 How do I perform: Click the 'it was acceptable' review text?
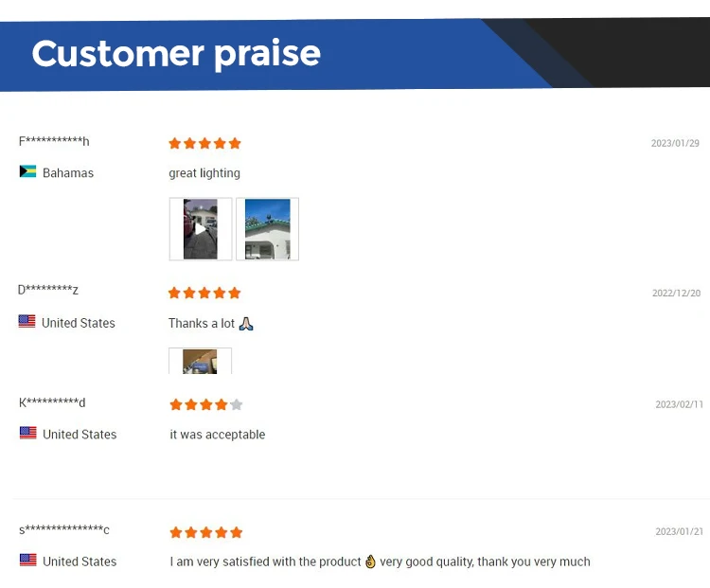(217, 435)
